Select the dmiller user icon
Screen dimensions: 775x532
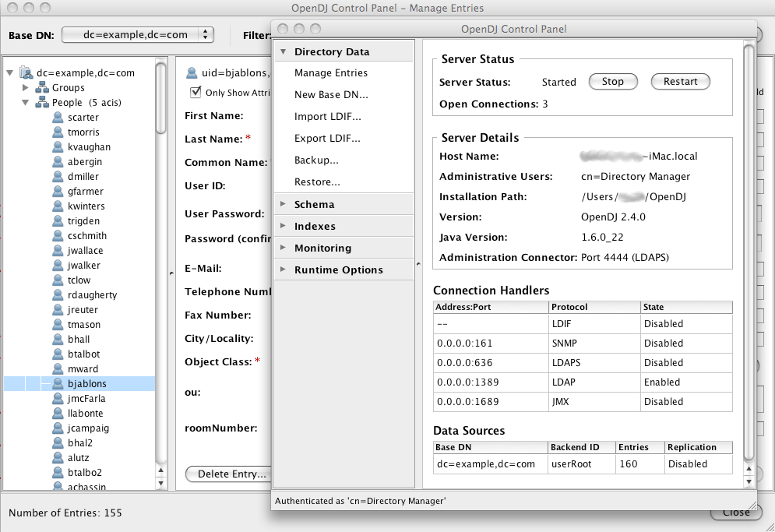[x=58, y=177]
